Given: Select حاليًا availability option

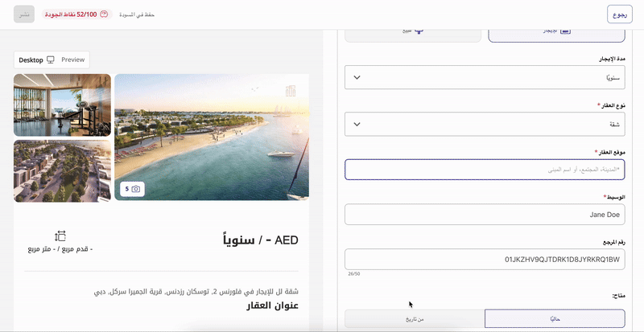Looking at the screenshot, I should [x=555, y=318].
